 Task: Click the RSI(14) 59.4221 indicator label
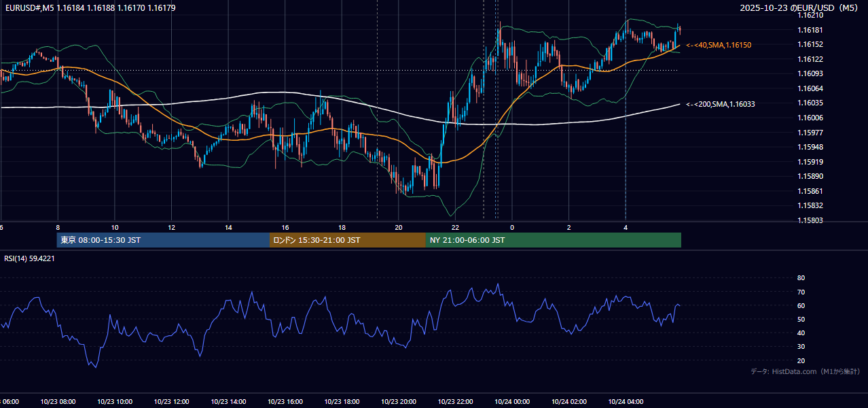(x=29, y=258)
